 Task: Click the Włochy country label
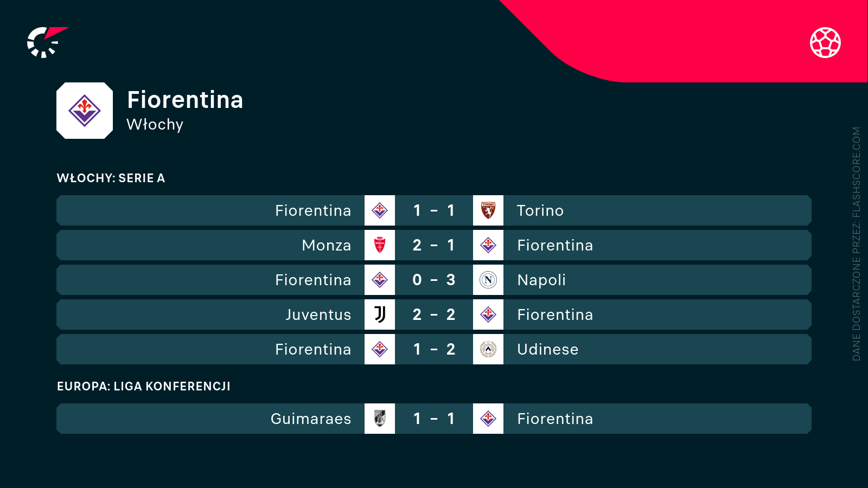tap(155, 125)
